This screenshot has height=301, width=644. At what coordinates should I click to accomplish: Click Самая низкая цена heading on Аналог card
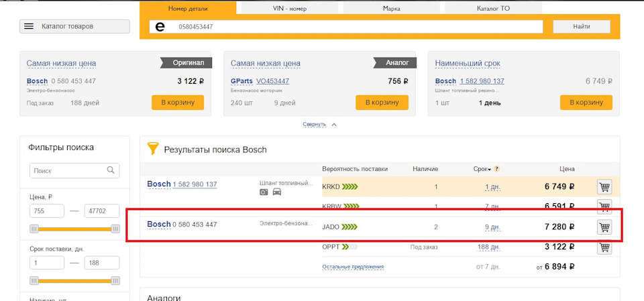tap(266, 64)
